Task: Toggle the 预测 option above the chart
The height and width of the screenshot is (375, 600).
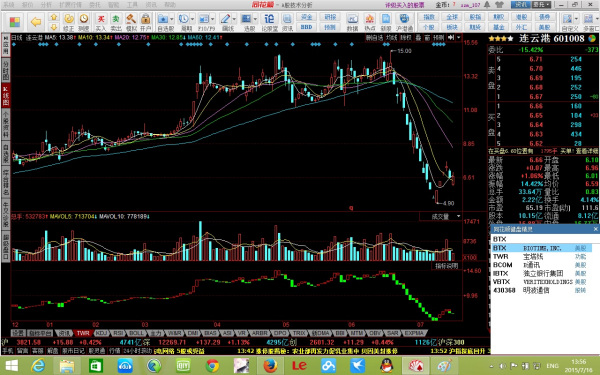Action: point(439,38)
